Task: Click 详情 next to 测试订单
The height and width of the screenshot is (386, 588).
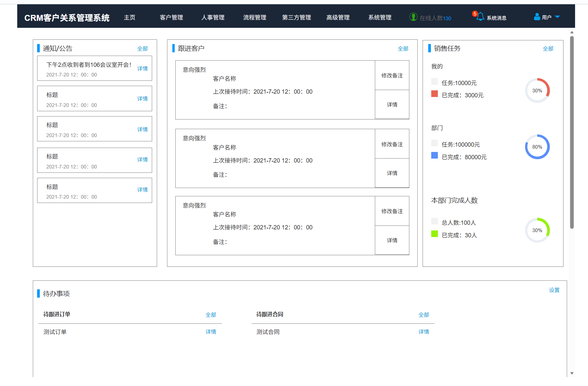Action: (211, 332)
